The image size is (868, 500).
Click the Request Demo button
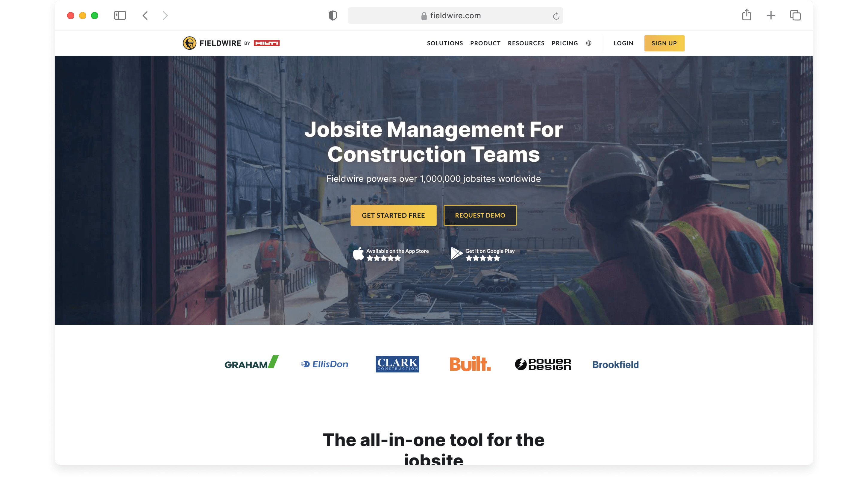pos(480,215)
